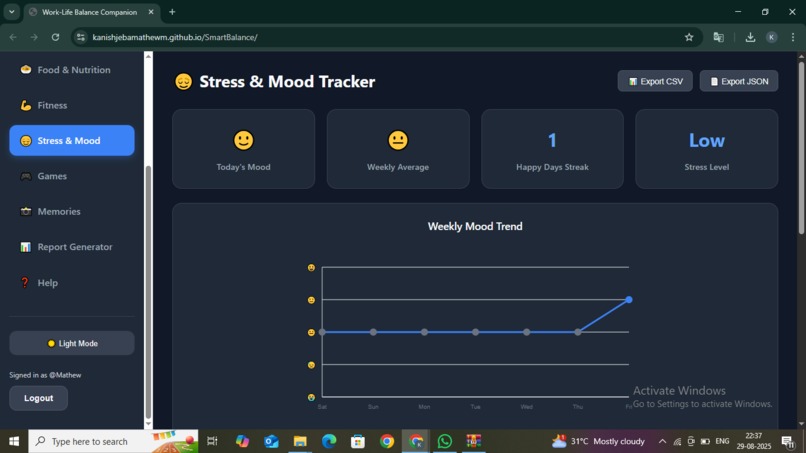Image resolution: width=806 pixels, height=453 pixels.
Task: Click the Fitness flexed arm icon
Action: tap(26, 105)
